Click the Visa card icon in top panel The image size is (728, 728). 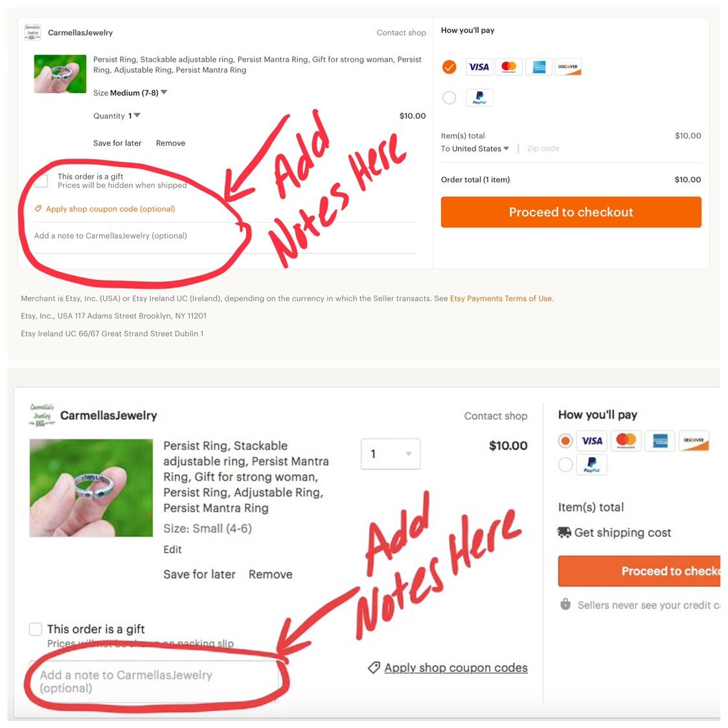[479, 67]
